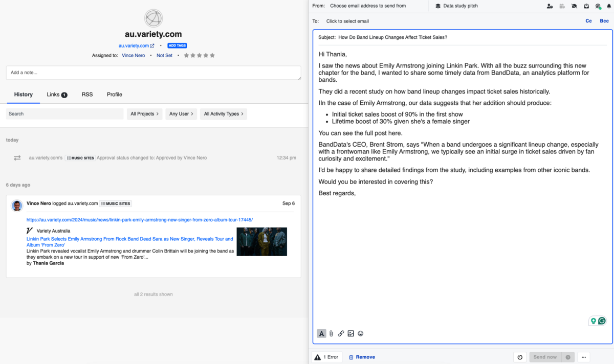614x364 pixels.
Task: Toggle the Cc field
Action: click(588, 21)
